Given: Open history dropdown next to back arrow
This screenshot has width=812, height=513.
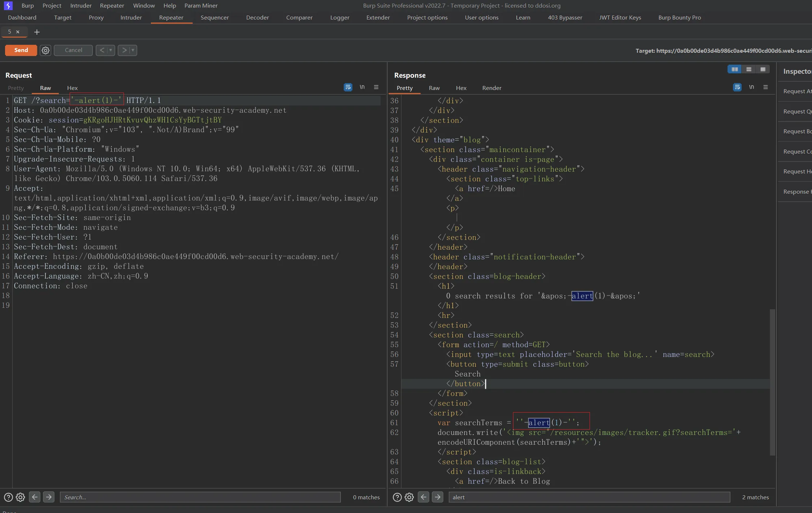Looking at the screenshot, I should pos(111,50).
